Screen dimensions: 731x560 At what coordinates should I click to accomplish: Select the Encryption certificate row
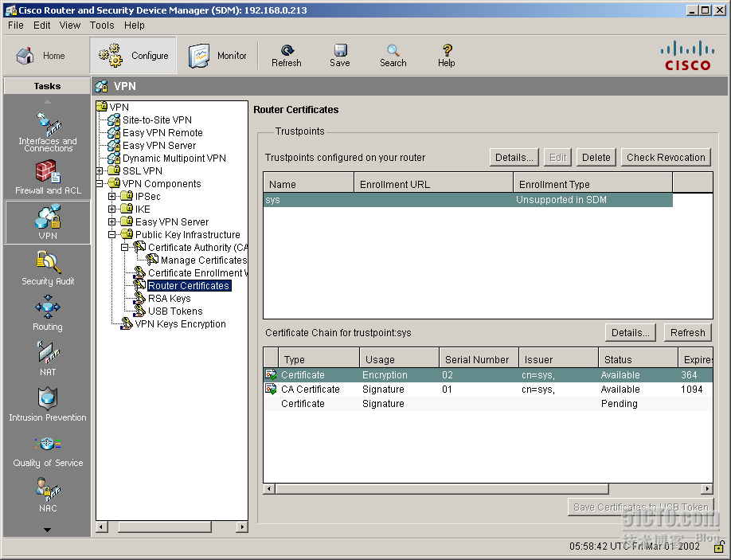pos(488,375)
